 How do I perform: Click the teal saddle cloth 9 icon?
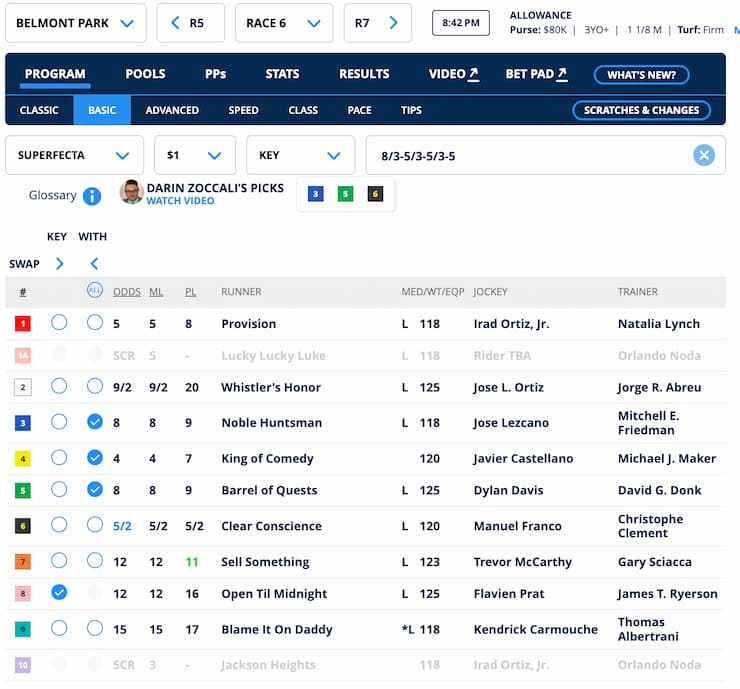pyautogui.click(x=23, y=629)
